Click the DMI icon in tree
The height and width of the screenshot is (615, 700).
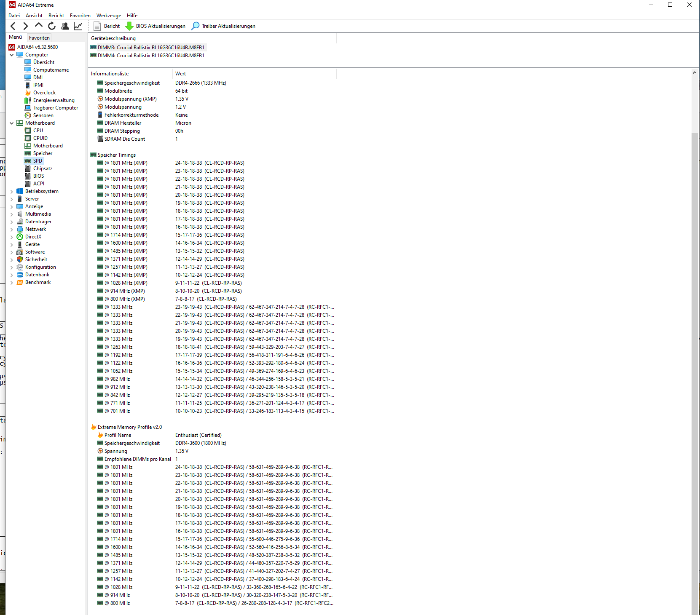pos(28,78)
